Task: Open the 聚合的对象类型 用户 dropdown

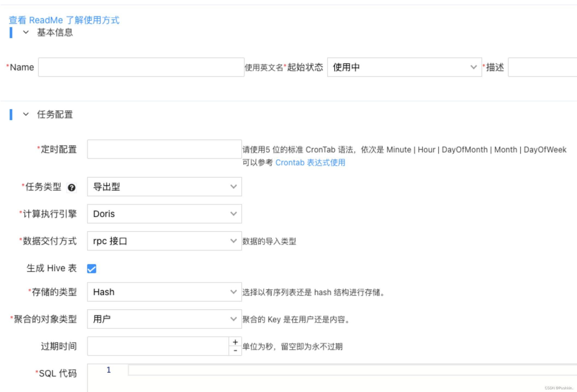Action: [x=164, y=319]
